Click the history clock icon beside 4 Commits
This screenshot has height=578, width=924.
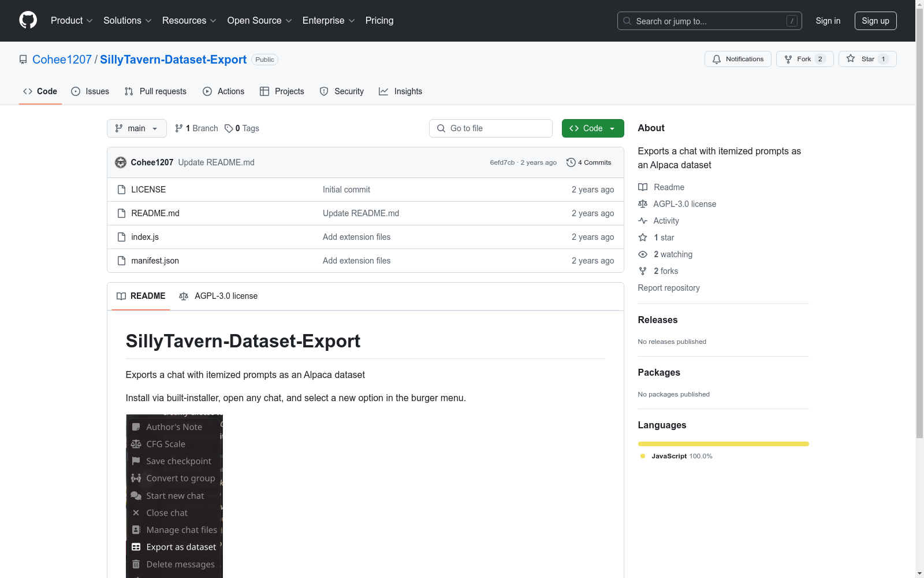click(571, 162)
